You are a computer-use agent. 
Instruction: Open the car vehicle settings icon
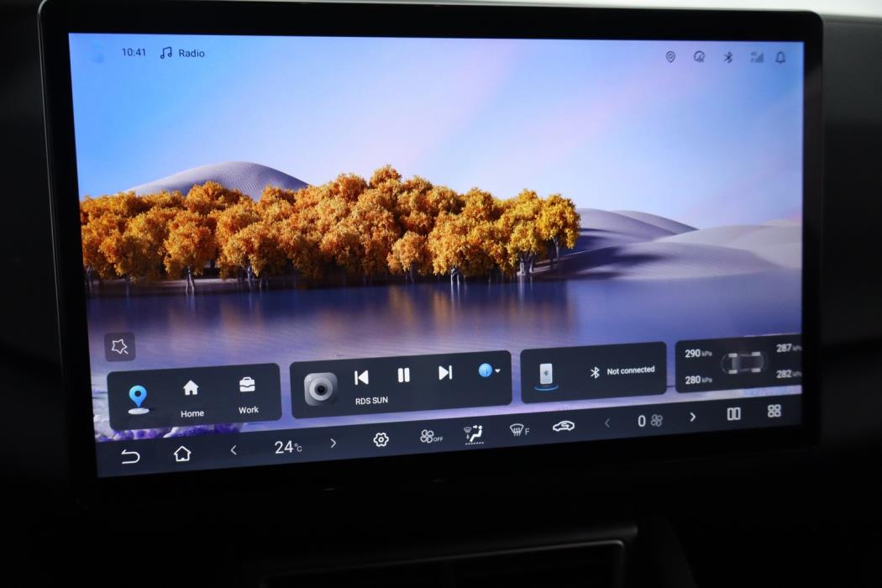click(x=563, y=427)
